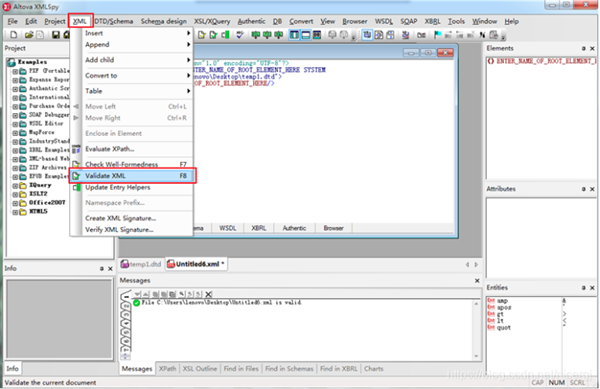Switch to the XPath tab
Image resolution: width=600 pixels, height=389 pixels.
168,369
